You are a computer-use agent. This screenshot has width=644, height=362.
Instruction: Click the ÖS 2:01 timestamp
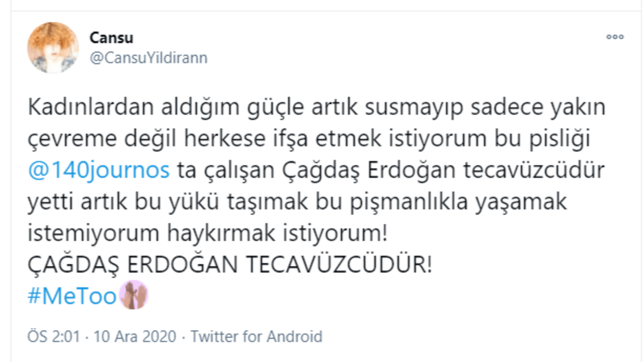[x=53, y=336]
